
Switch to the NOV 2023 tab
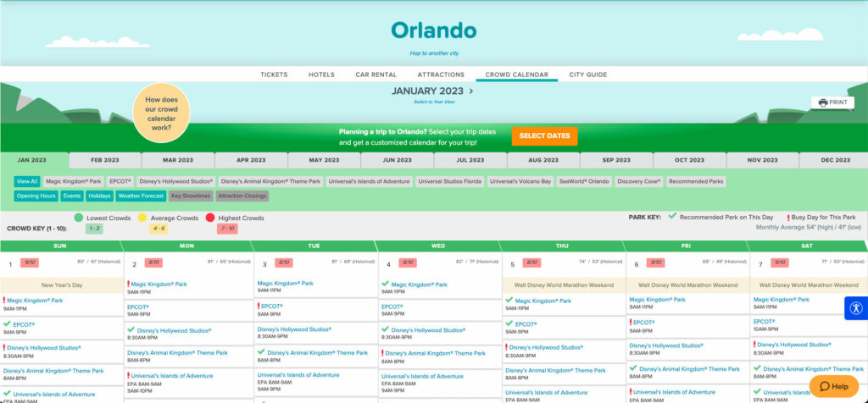tap(763, 160)
